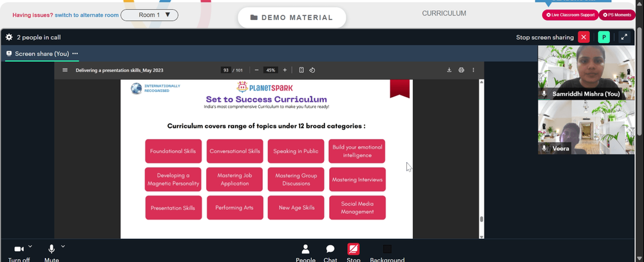Screen dimensions: 644x262
Task: Expand microphone device options chevron
Action: click(x=63, y=247)
